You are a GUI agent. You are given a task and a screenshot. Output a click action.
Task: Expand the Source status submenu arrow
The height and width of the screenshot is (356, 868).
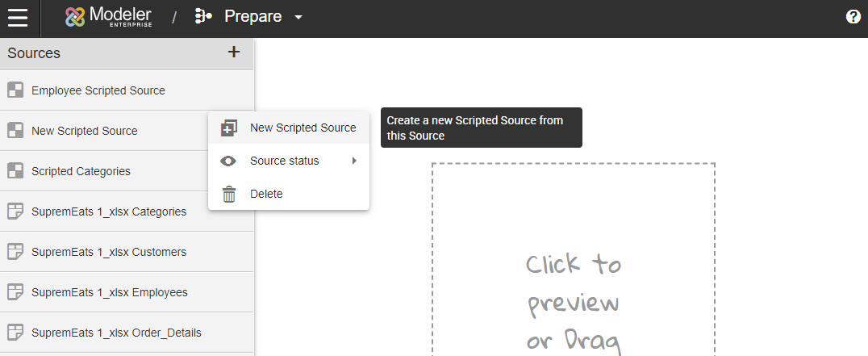click(353, 161)
